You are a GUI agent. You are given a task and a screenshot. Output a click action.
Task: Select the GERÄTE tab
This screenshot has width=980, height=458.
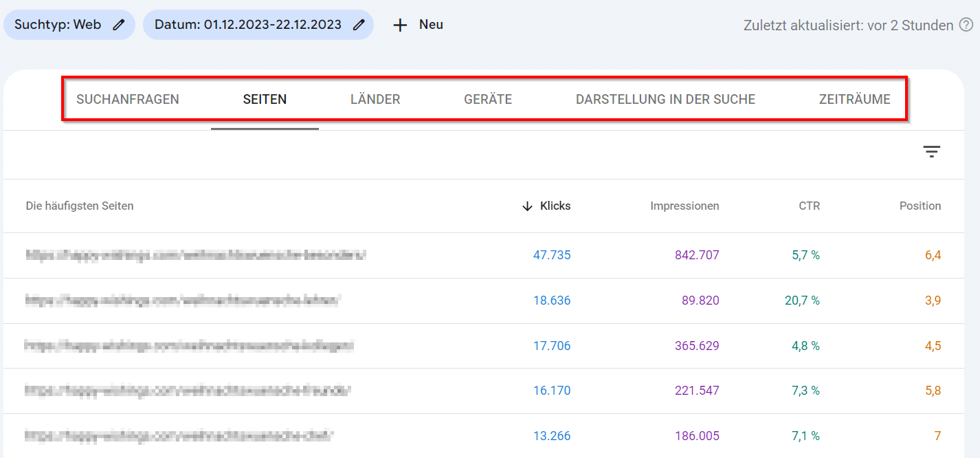488,99
